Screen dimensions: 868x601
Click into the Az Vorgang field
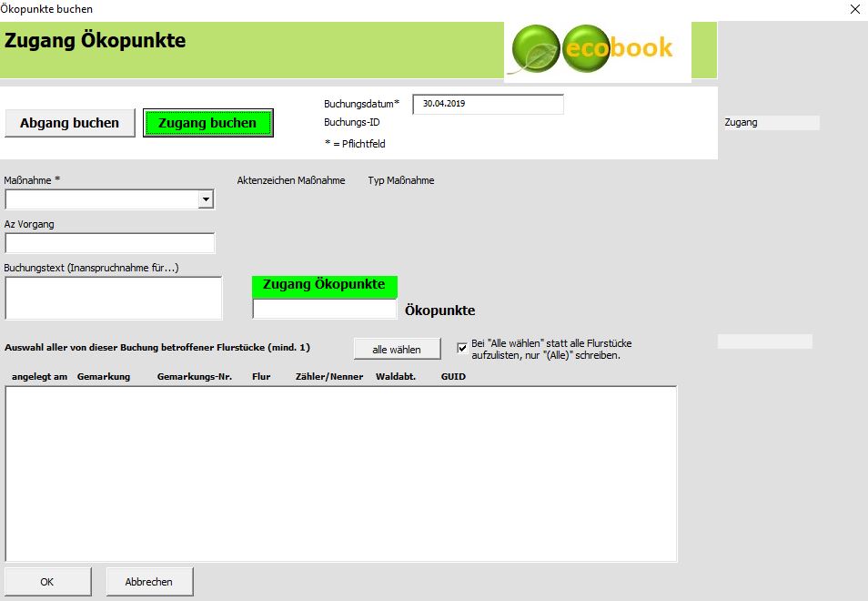point(110,243)
